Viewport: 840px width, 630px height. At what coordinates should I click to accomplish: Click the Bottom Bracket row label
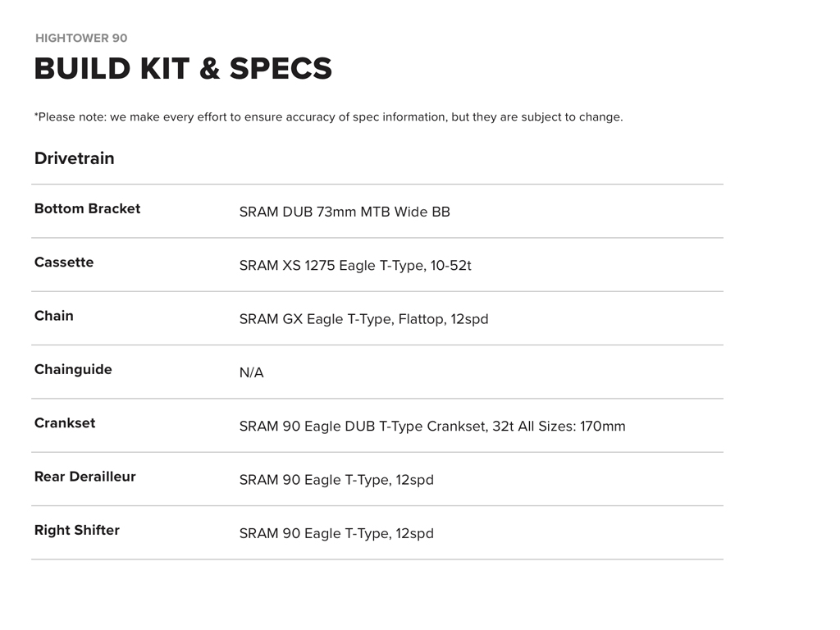coord(87,208)
